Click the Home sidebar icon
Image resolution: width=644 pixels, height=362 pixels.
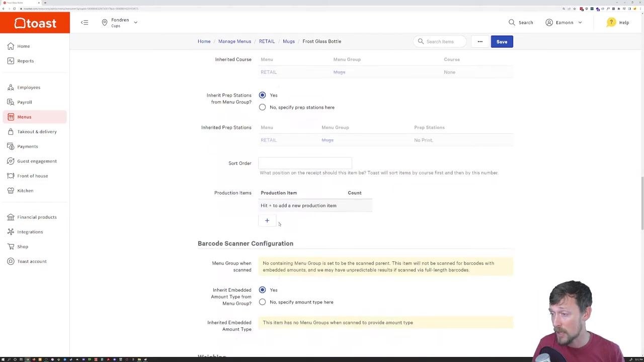coord(11,46)
